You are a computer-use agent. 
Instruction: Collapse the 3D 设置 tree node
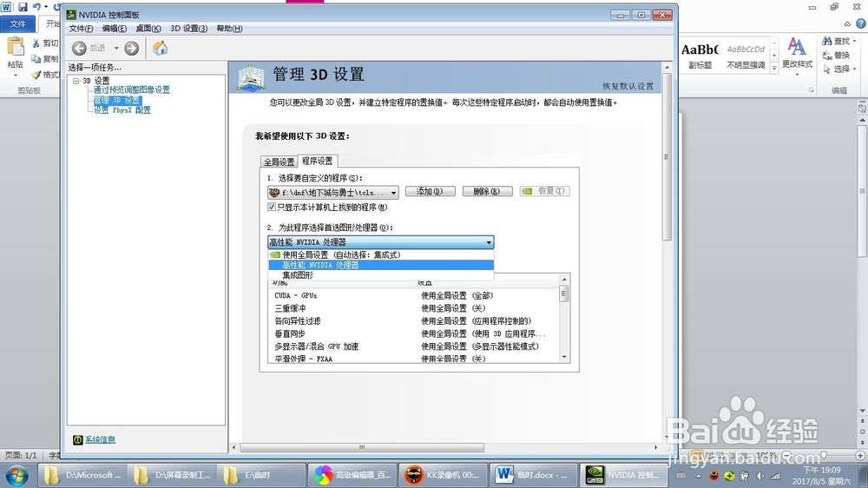pyautogui.click(x=76, y=81)
